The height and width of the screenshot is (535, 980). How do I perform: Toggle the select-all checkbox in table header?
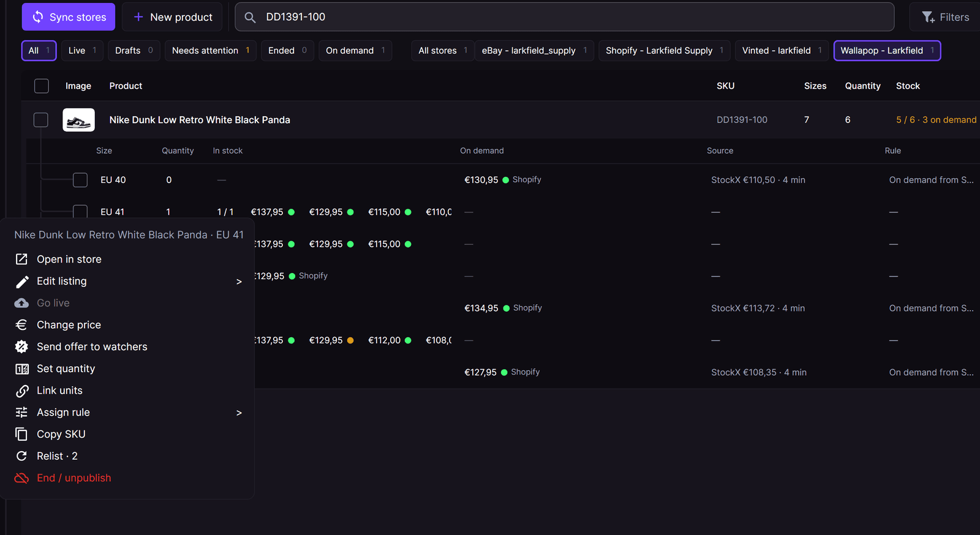click(42, 86)
